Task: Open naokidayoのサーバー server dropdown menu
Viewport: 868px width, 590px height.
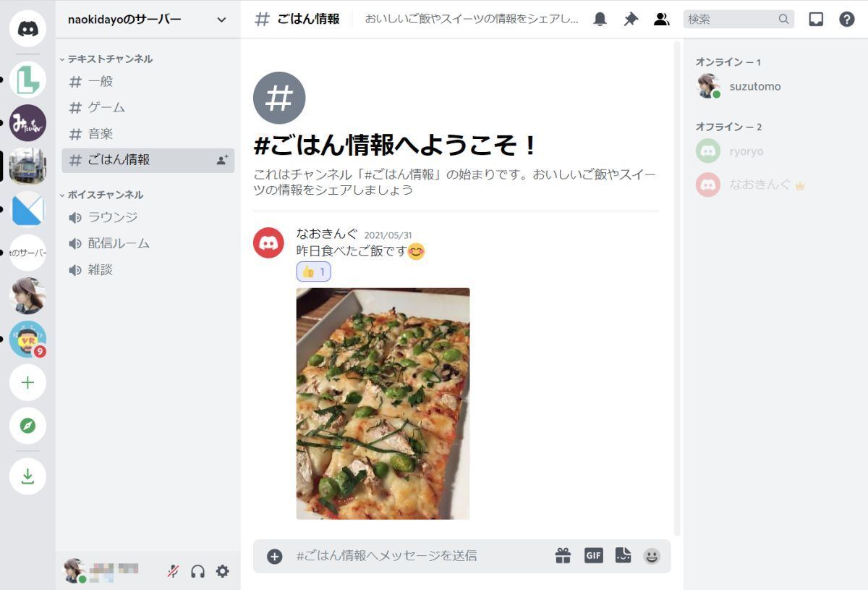Action: 148,20
